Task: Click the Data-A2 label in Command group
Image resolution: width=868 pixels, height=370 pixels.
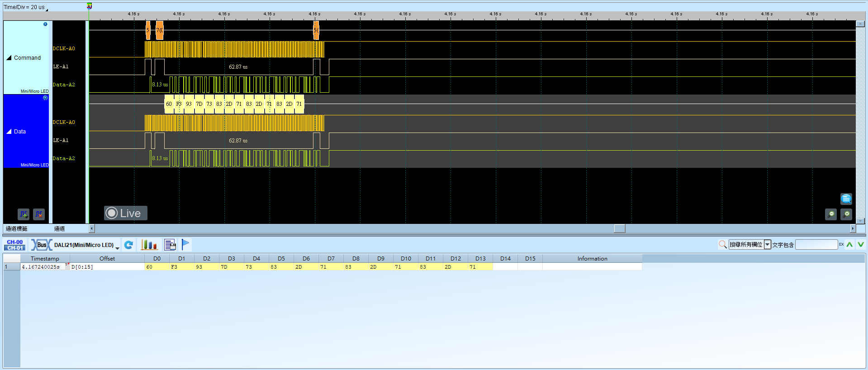Action: (x=64, y=85)
